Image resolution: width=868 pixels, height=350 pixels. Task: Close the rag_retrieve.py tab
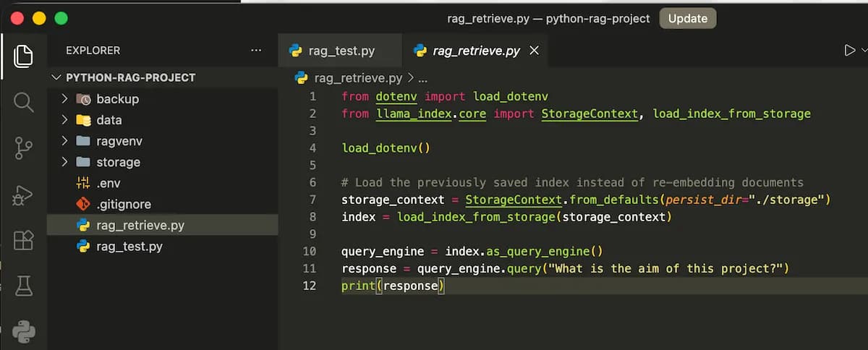coord(535,51)
